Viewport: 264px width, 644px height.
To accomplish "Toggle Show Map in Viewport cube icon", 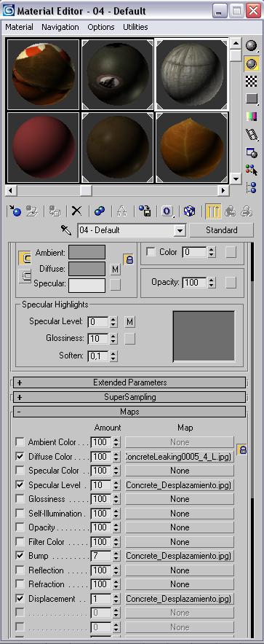I will tap(189, 211).
